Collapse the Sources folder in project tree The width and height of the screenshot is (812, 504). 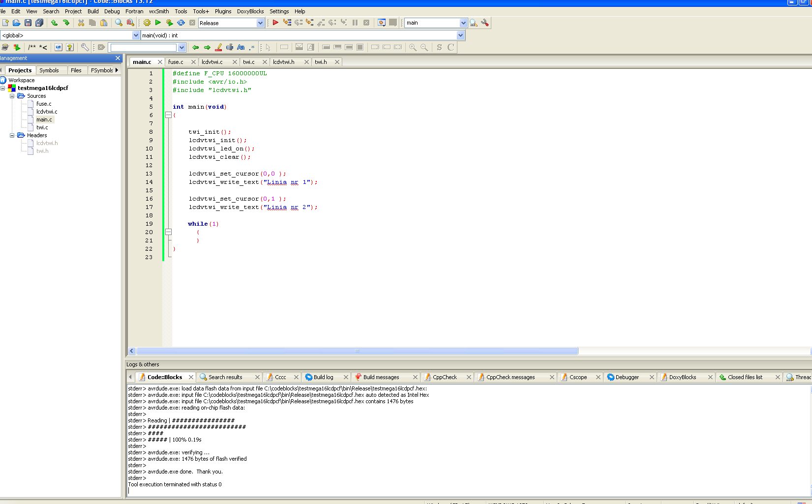tap(12, 96)
